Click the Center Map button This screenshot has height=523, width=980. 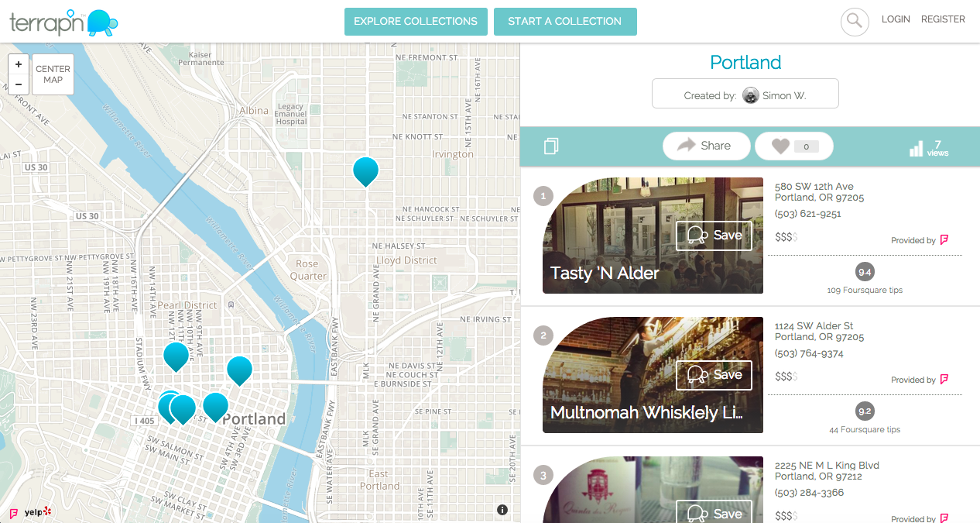(x=53, y=74)
